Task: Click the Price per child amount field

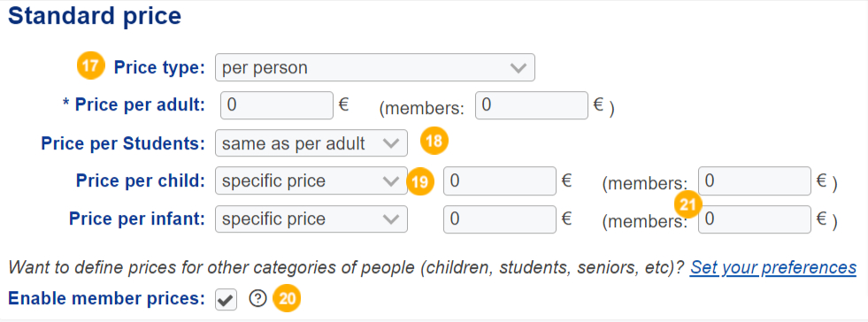Action: coord(500,181)
